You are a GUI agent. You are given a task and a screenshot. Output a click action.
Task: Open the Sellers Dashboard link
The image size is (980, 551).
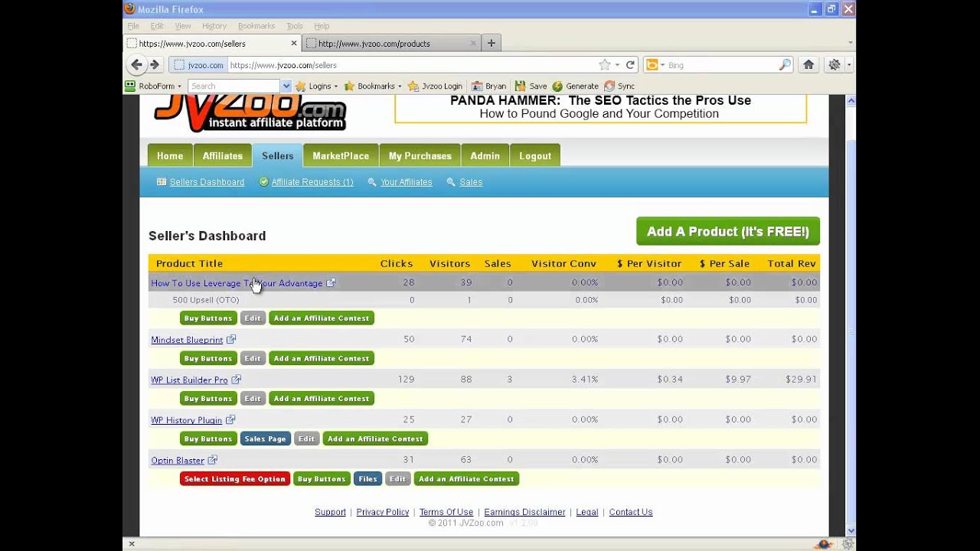point(207,182)
